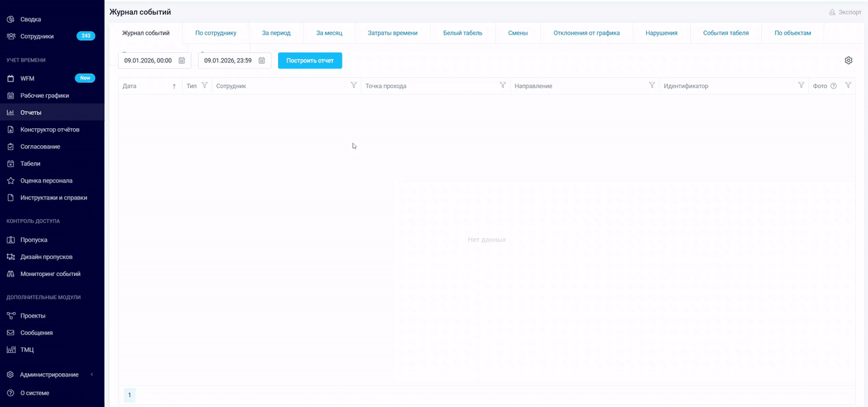
Task: Click the start date input field
Action: point(148,60)
